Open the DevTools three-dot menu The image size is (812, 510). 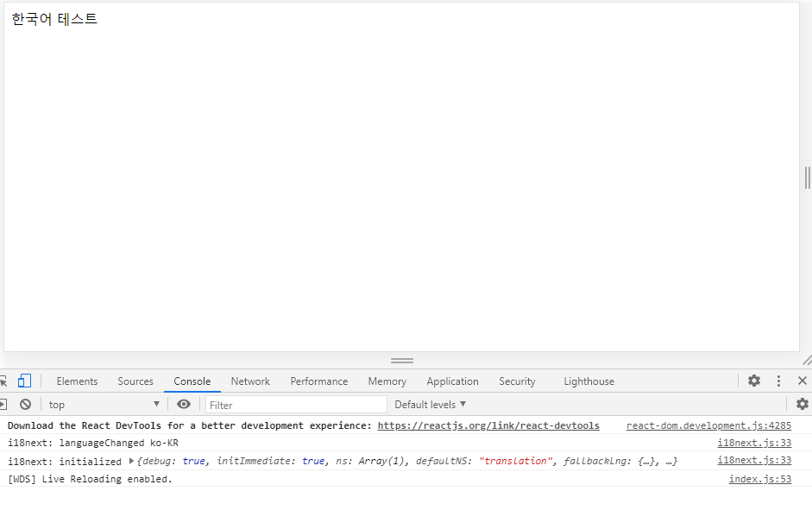coord(778,381)
